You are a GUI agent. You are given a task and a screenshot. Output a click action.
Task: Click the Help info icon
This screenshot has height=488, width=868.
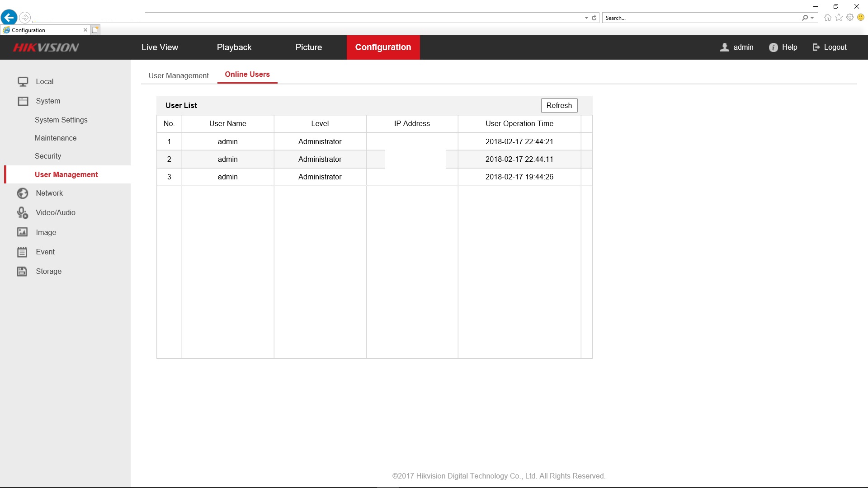click(773, 47)
